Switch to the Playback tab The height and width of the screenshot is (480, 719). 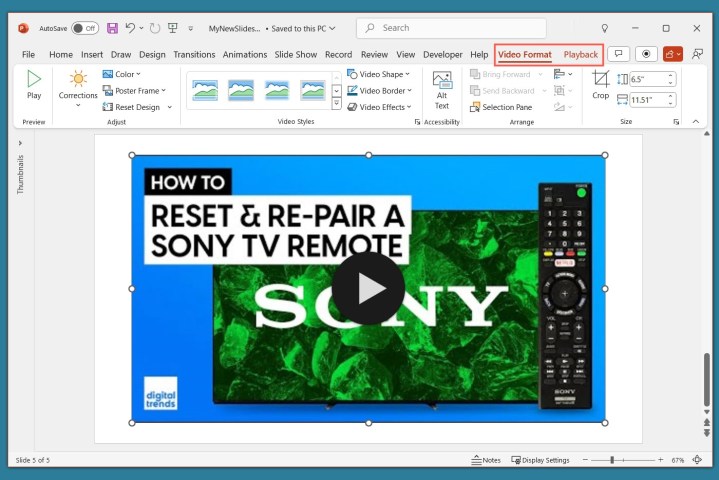point(581,55)
